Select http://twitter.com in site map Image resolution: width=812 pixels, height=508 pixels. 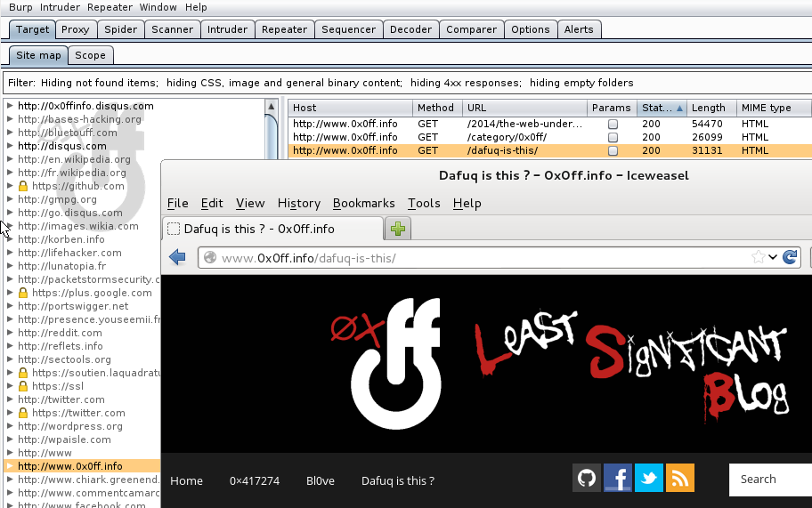click(x=61, y=399)
